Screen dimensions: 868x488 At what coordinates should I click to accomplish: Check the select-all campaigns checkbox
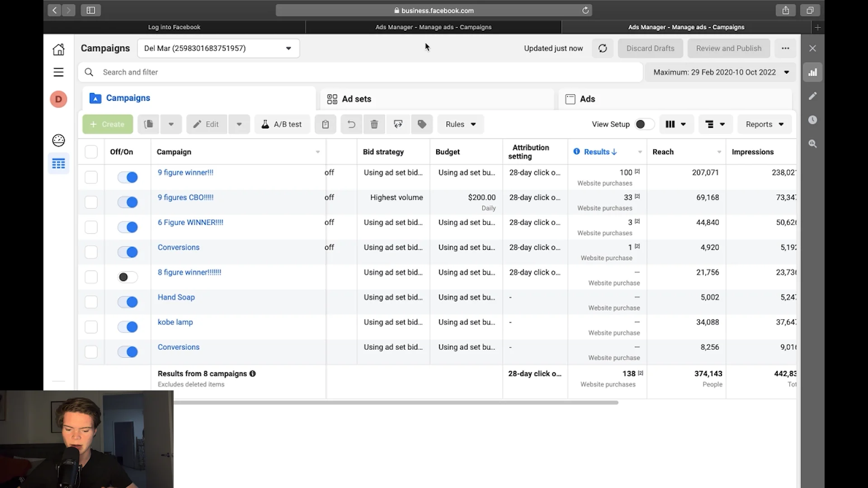pyautogui.click(x=91, y=152)
